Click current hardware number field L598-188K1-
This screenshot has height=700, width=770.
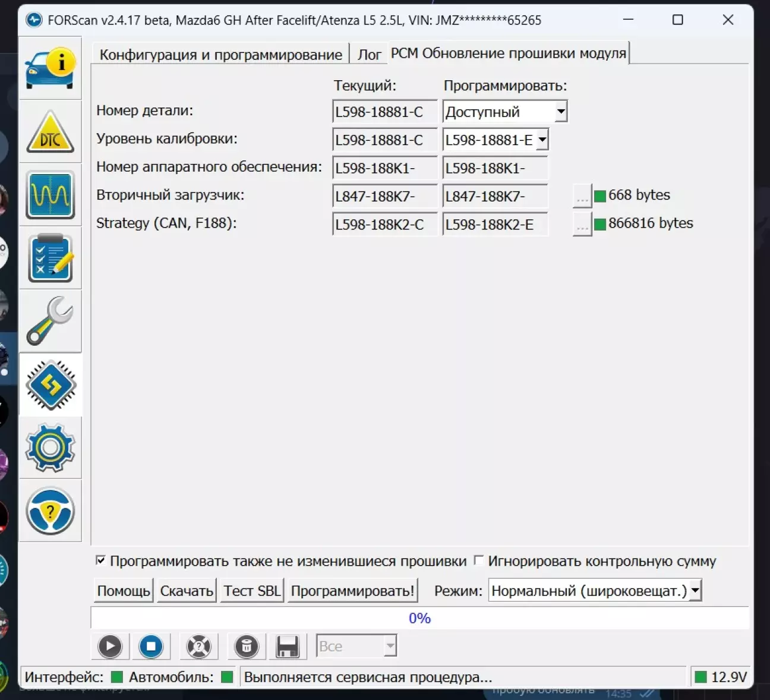pos(385,168)
